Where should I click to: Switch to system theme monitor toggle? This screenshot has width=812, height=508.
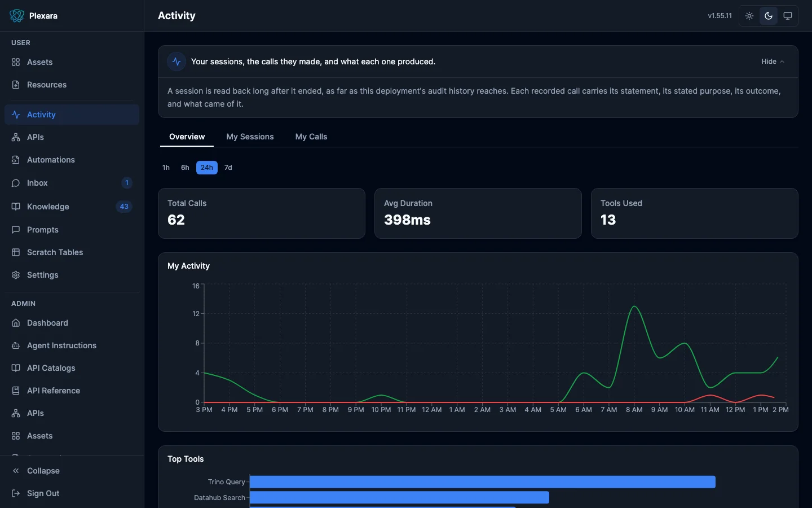pos(788,16)
